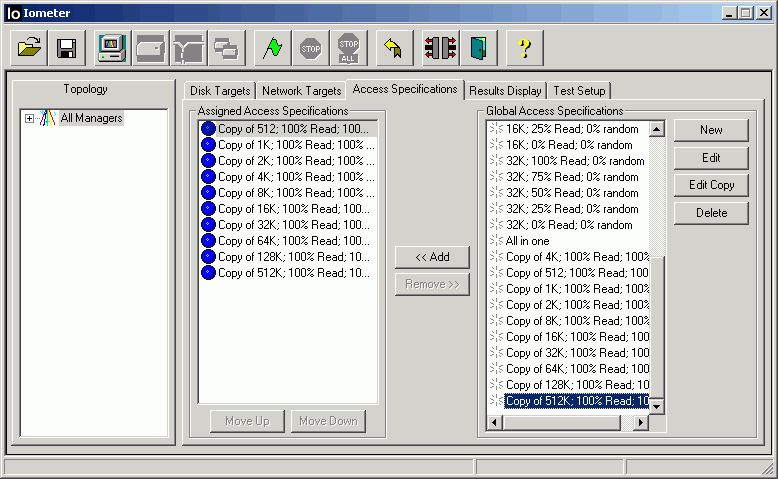The image size is (778, 479).
Task: Open the Test Setup tab
Action: (579, 91)
